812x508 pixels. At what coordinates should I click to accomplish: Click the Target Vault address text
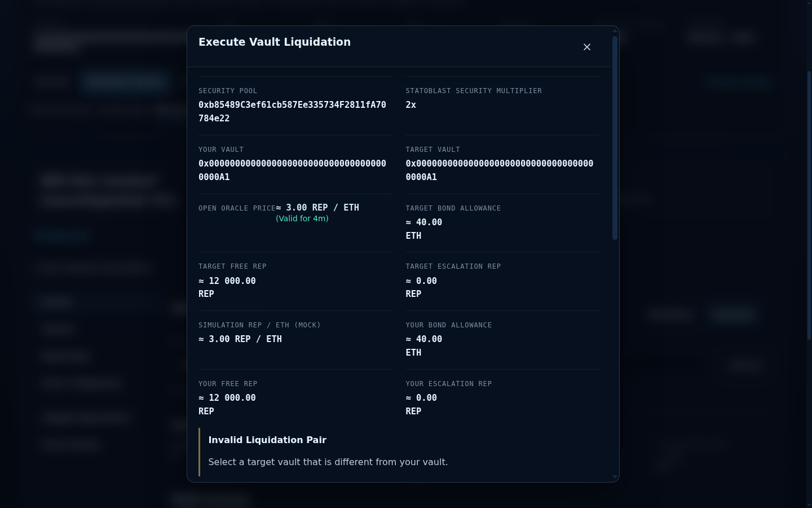tap(500, 170)
